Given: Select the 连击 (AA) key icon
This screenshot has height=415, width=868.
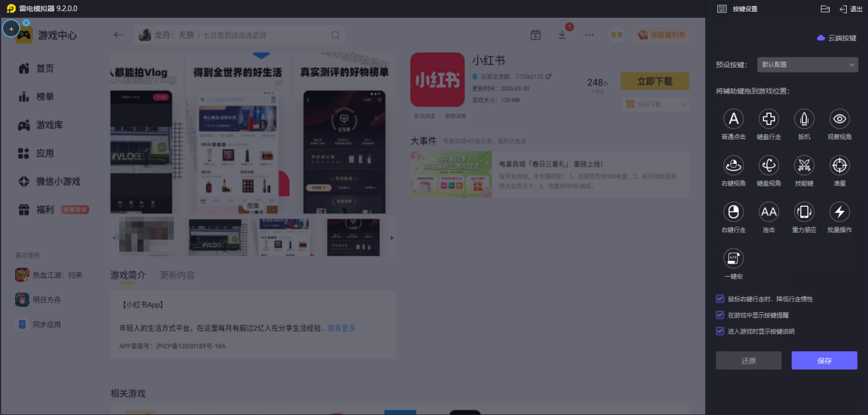Looking at the screenshot, I should click(769, 212).
